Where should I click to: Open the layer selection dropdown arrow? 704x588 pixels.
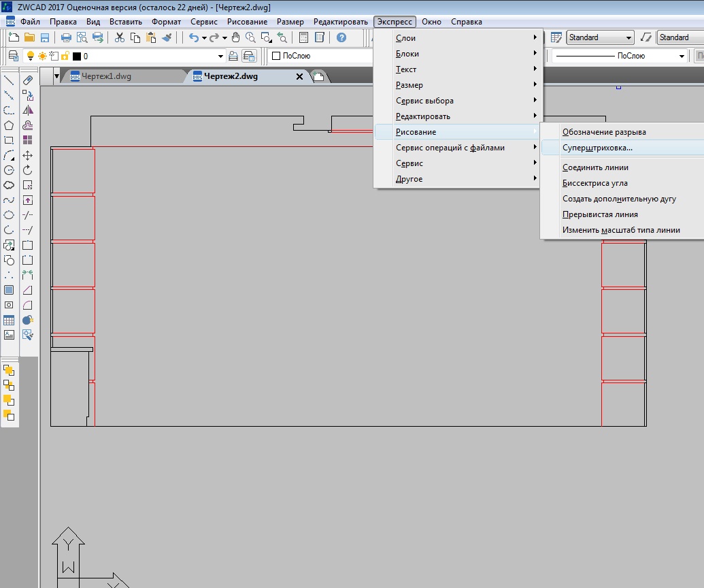point(220,56)
